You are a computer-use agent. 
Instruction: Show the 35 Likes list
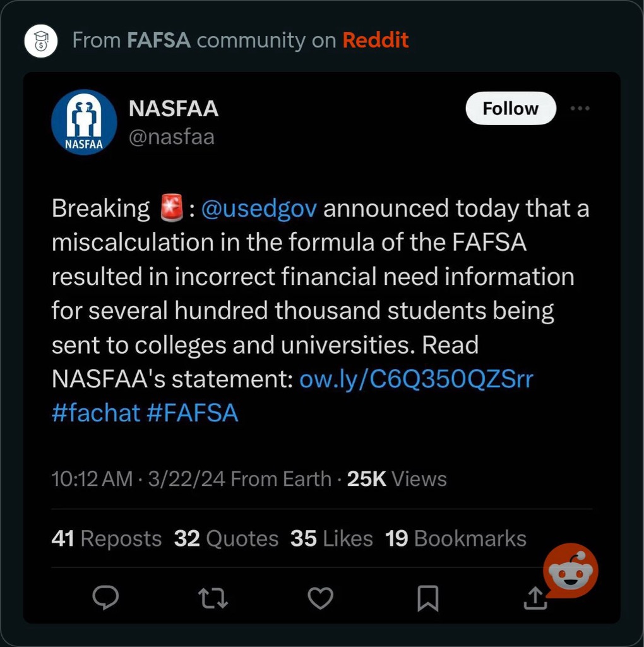(331, 538)
